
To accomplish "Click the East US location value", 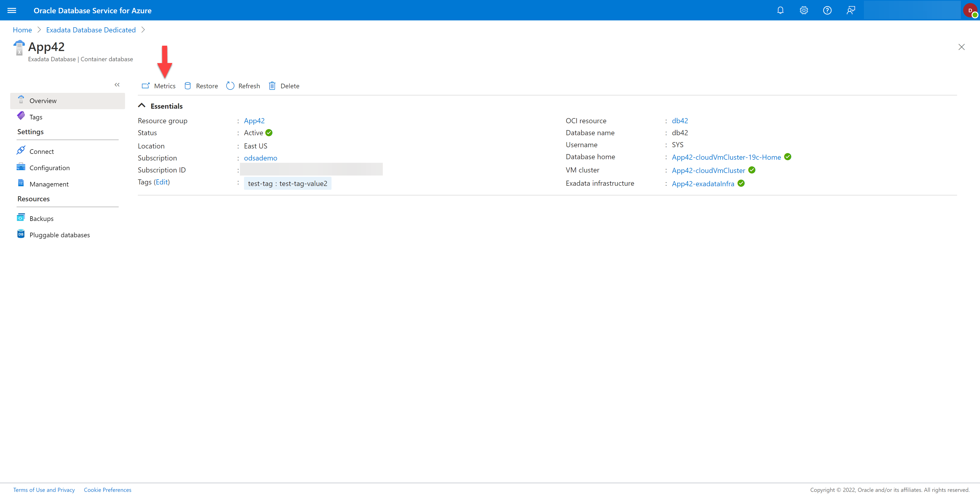I will click(256, 146).
